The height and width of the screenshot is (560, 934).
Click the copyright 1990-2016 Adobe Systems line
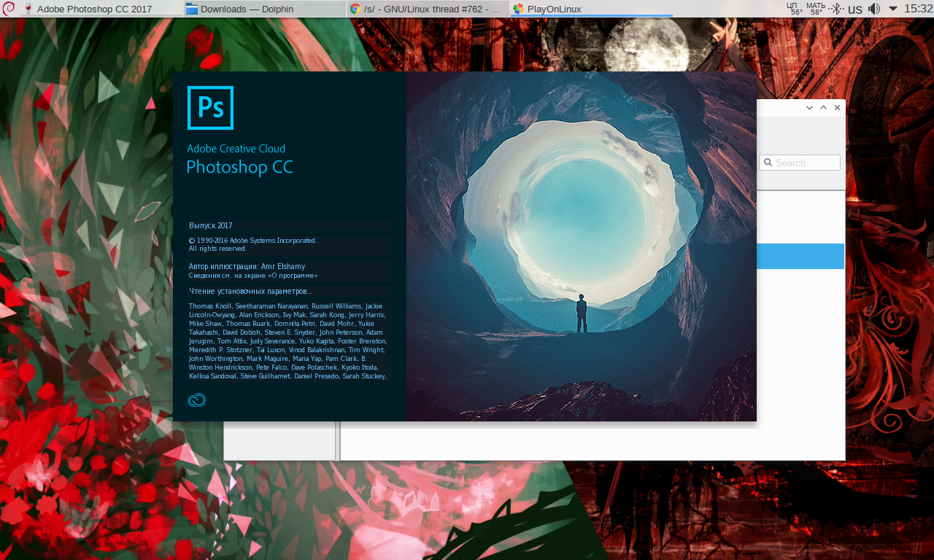coord(252,240)
